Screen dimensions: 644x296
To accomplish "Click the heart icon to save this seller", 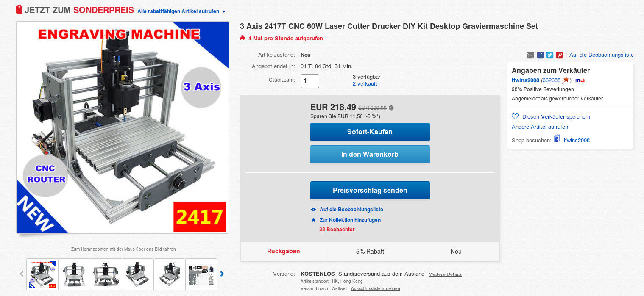I will tap(515, 116).
